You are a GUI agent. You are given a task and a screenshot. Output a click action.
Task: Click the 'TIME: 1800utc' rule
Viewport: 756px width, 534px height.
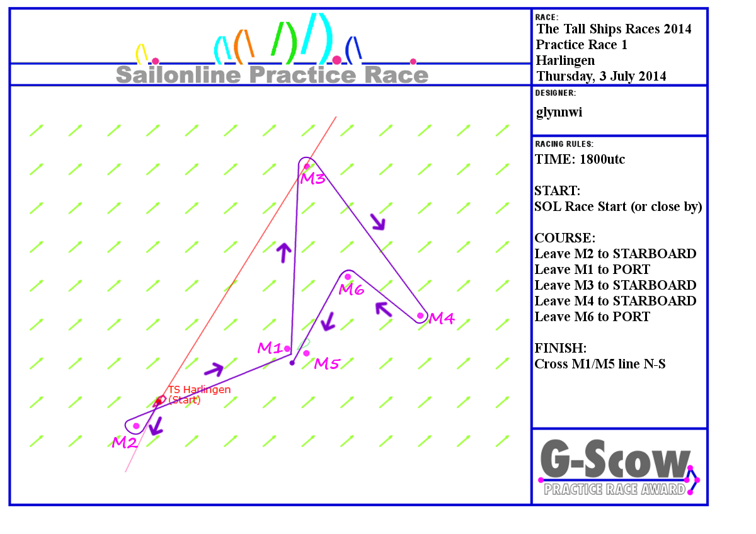pyautogui.click(x=580, y=159)
